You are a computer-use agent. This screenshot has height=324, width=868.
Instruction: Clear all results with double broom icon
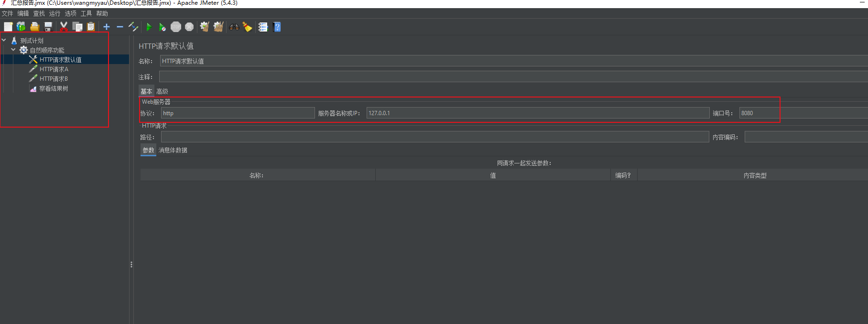tap(218, 27)
